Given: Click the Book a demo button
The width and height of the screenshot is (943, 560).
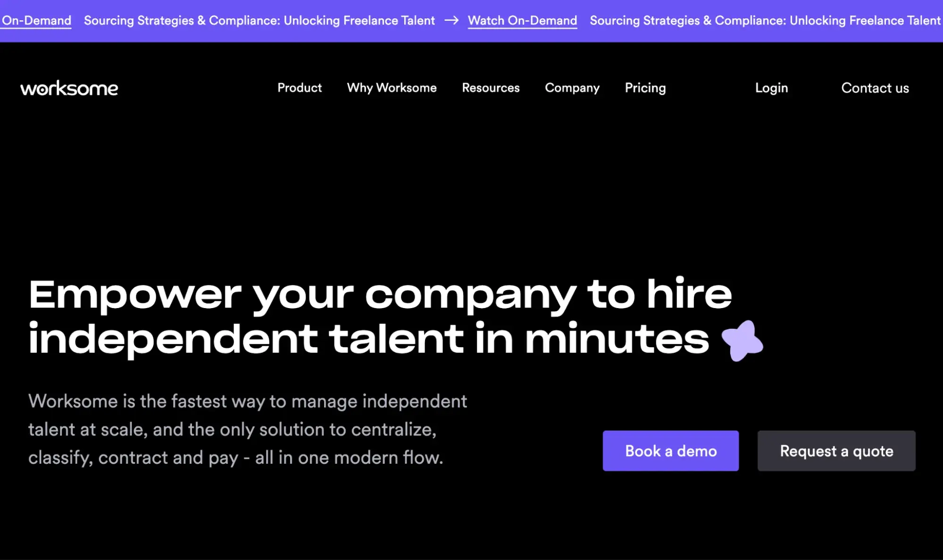Looking at the screenshot, I should click(x=670, y=451).
